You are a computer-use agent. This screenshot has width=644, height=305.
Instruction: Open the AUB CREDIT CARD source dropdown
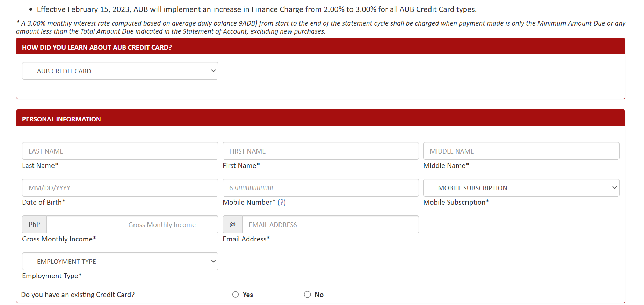coord(120,71)
